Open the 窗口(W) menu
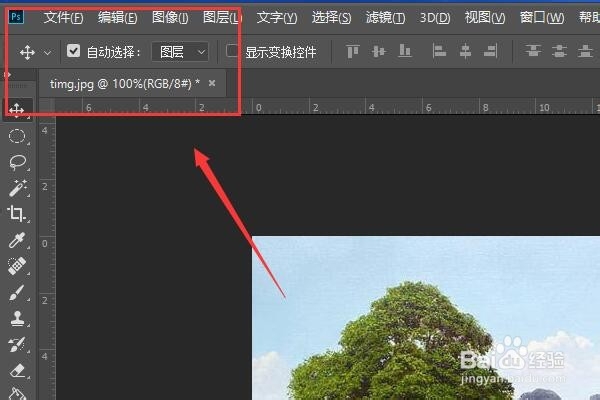 tap(542, 18)
